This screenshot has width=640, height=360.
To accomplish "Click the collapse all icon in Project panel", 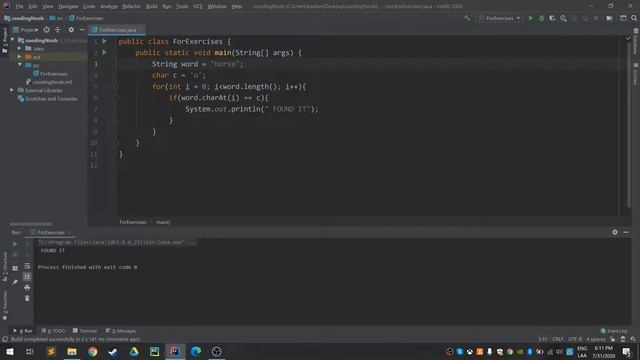I will click(58, 30).
